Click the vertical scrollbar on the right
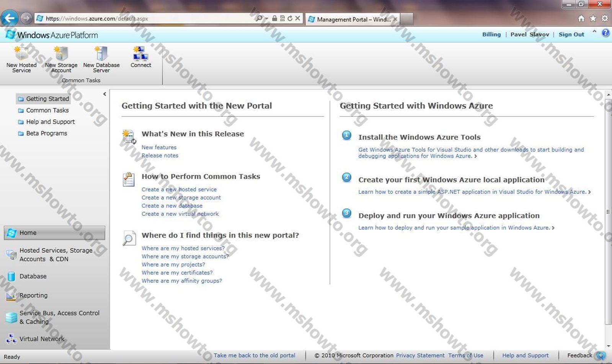 608,212
